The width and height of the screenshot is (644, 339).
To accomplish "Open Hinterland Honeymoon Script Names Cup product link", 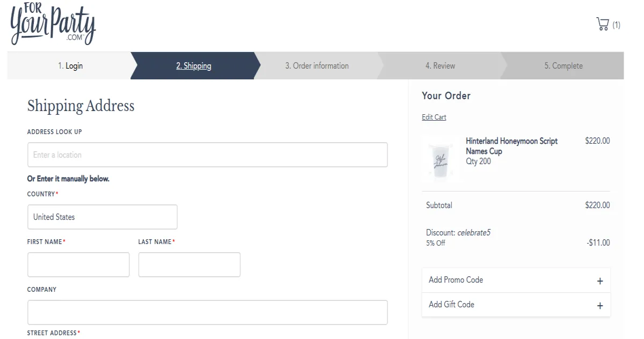I will point(511,146).
